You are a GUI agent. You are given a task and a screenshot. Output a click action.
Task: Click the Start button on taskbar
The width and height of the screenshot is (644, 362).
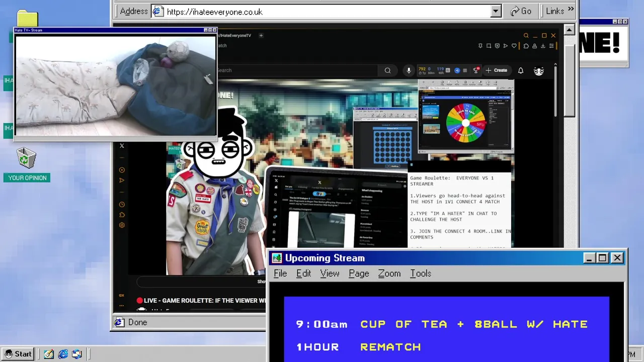point(18,354)
